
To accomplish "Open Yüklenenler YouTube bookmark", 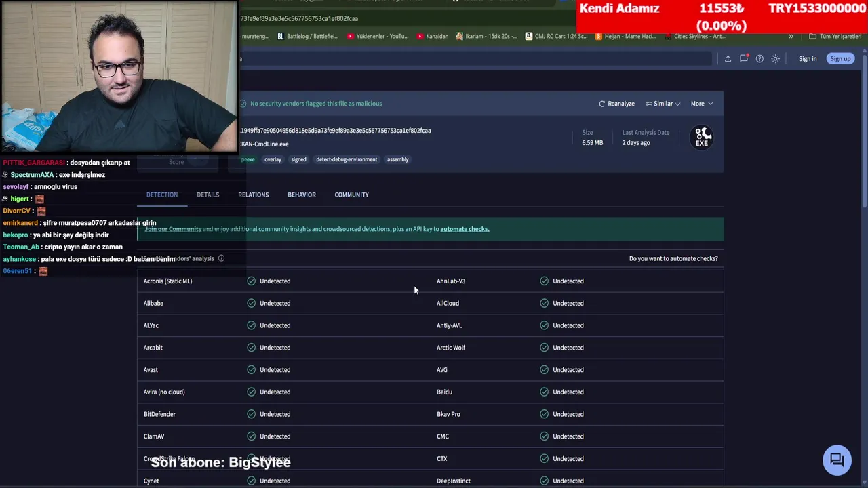I will (378, 37).
